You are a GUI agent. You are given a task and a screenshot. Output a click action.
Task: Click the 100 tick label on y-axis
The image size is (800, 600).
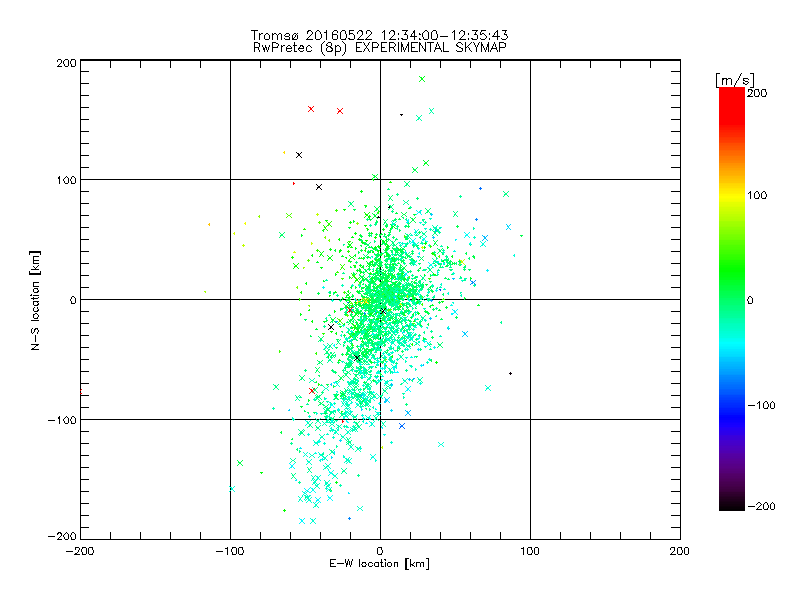click(x=65, y=180)
